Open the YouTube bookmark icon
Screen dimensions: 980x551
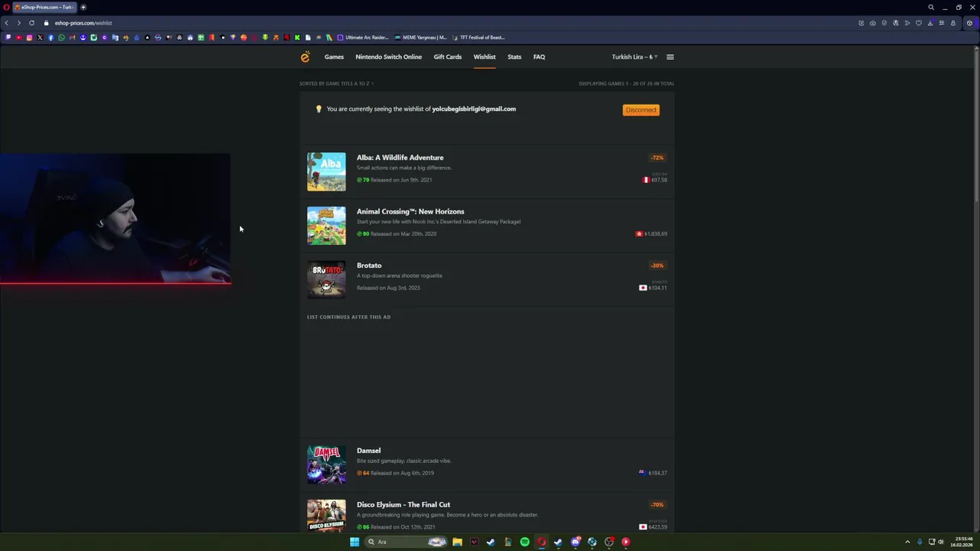click(x=19, y=37)
